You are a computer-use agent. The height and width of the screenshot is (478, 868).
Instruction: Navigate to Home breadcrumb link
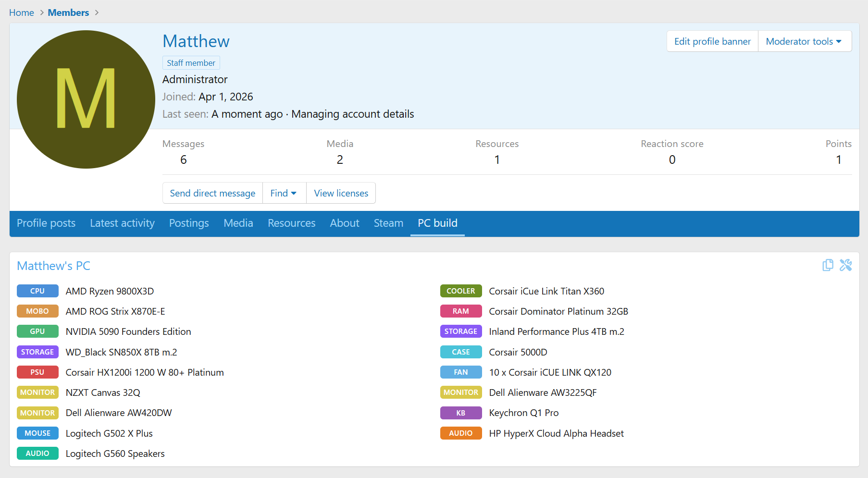coord(22,12)
